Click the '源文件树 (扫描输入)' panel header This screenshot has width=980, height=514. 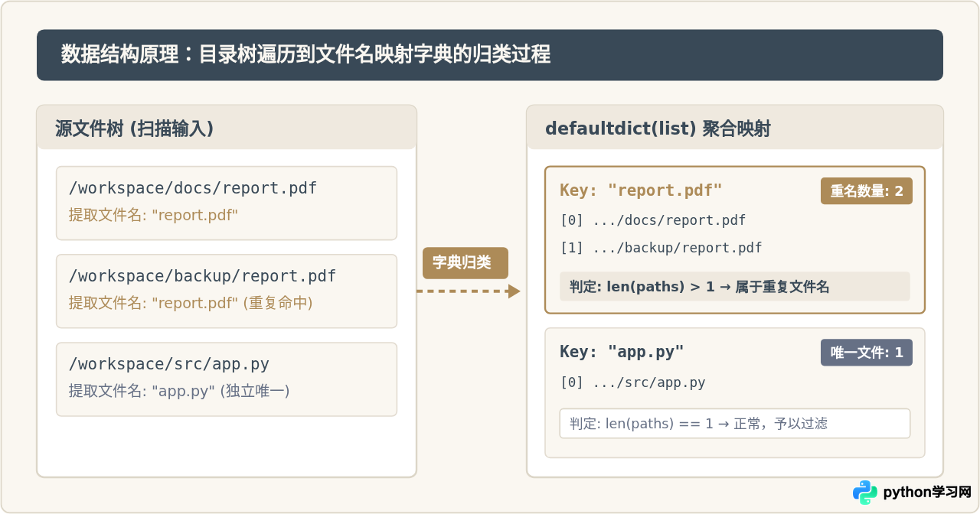click(x=227, y=128)
